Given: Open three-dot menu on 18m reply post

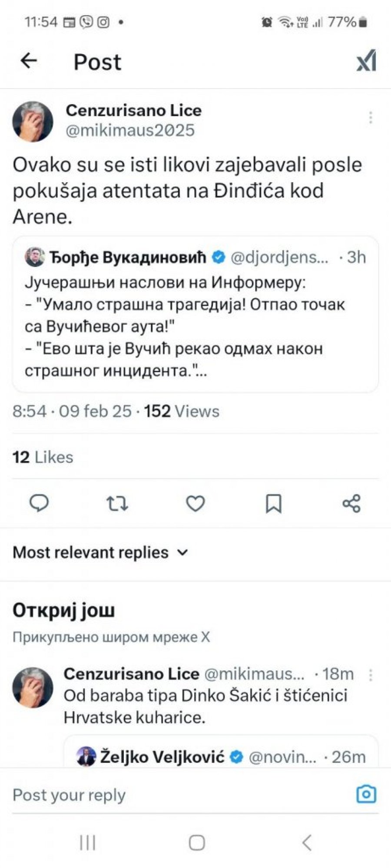Looking at the screenshot, I should pyautogui.click(x=370, y=674).
